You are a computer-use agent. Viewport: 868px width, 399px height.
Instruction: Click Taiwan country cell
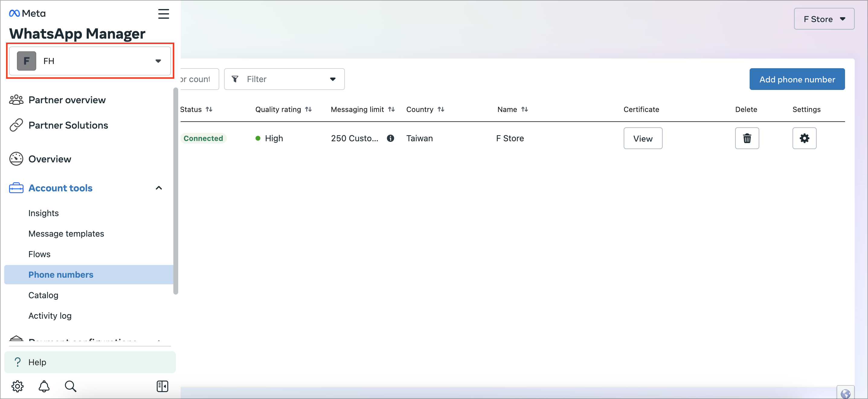[x=419, y=138]
